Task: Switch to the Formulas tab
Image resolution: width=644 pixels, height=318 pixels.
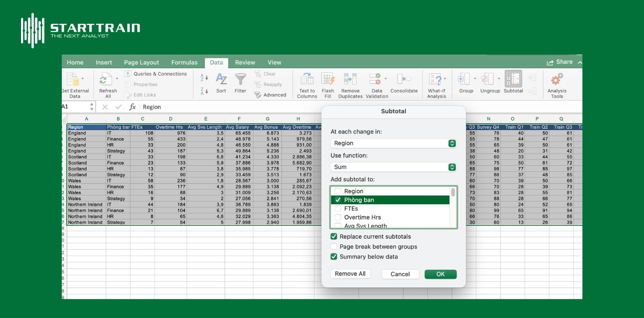Action: tap(184, 63)
